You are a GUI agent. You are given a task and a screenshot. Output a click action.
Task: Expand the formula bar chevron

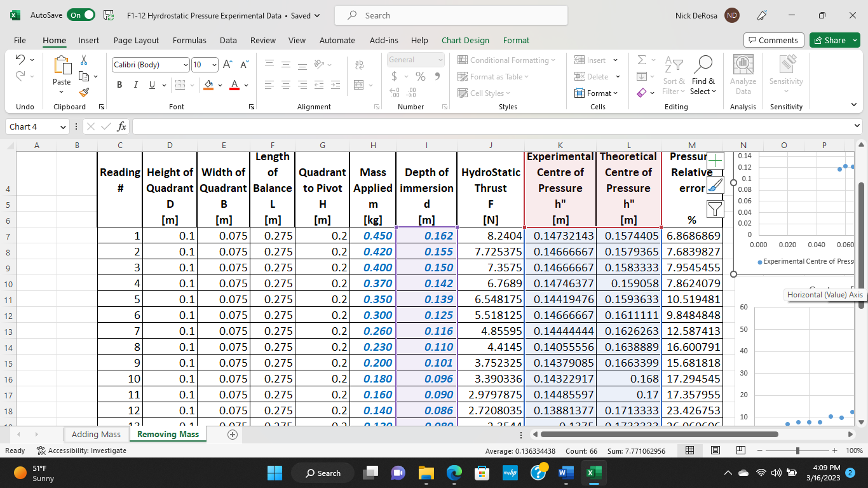[857, 126]
